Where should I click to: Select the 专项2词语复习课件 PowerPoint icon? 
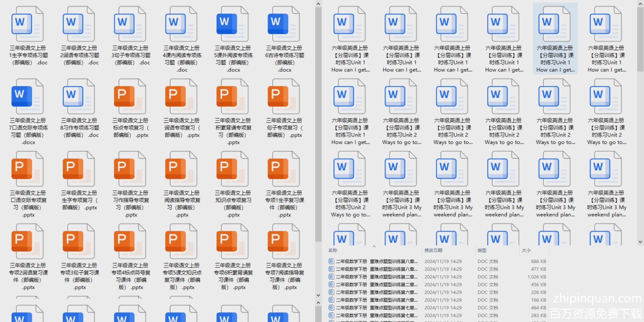[27, 241]
